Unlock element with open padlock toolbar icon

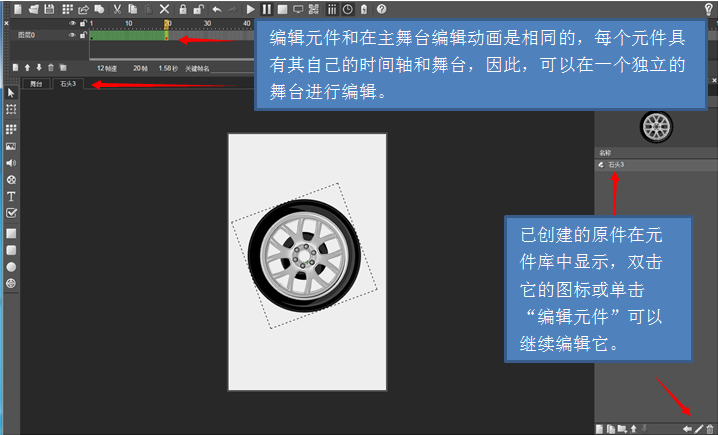click(198, 9)
